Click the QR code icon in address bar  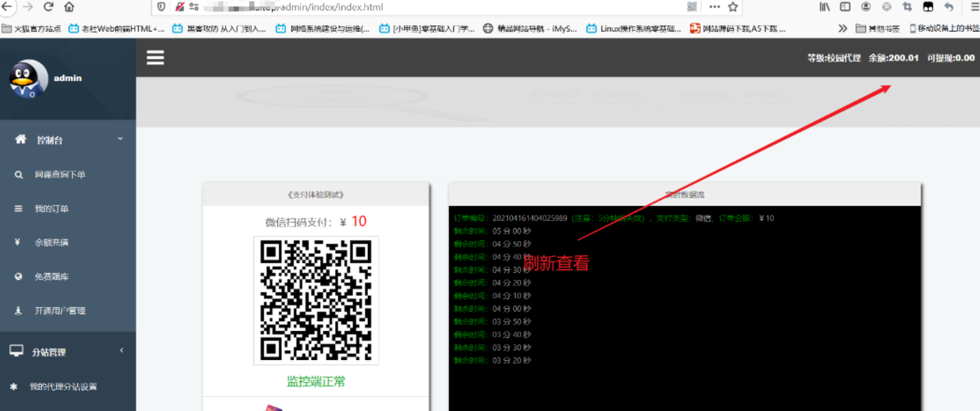(692, 7)
